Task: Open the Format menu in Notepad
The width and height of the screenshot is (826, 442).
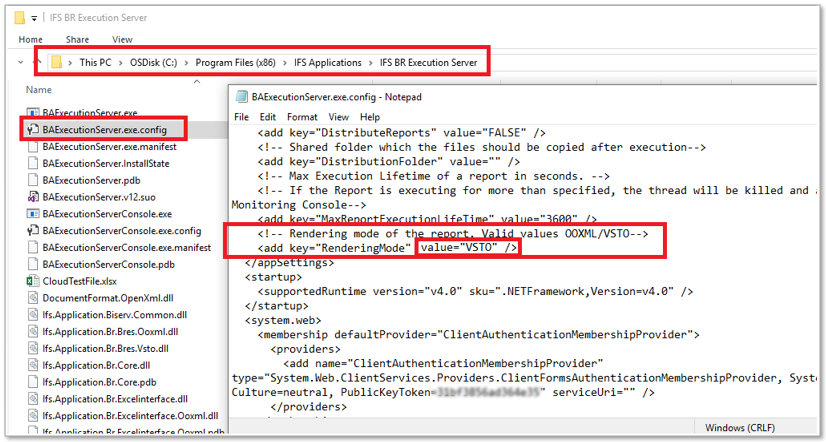Action: click(x=301, y=117)
